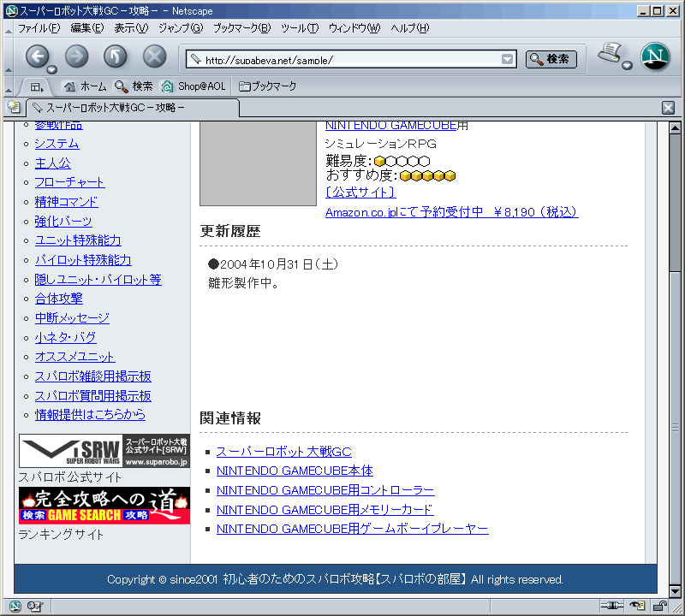Open the 小ネタ・バグ sidebar link

click(66, 337)
